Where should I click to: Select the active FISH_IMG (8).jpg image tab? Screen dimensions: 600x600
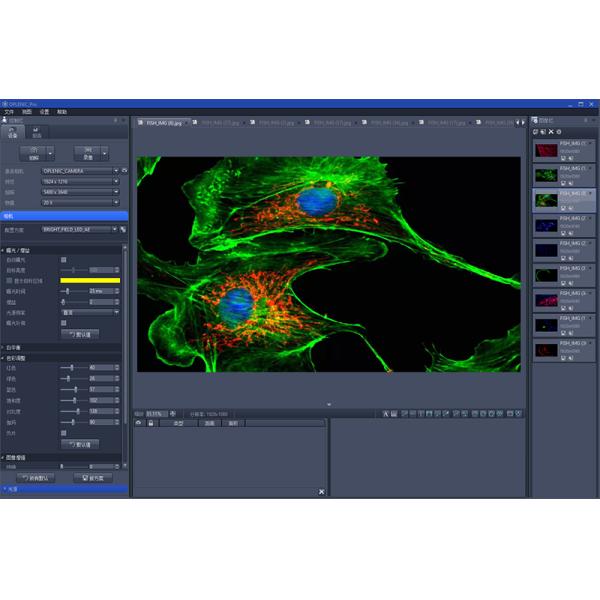(164, 123)
